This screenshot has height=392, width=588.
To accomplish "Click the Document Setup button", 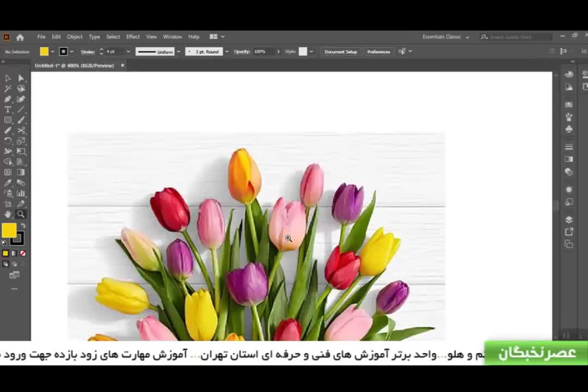I will [x=340, y=52].
